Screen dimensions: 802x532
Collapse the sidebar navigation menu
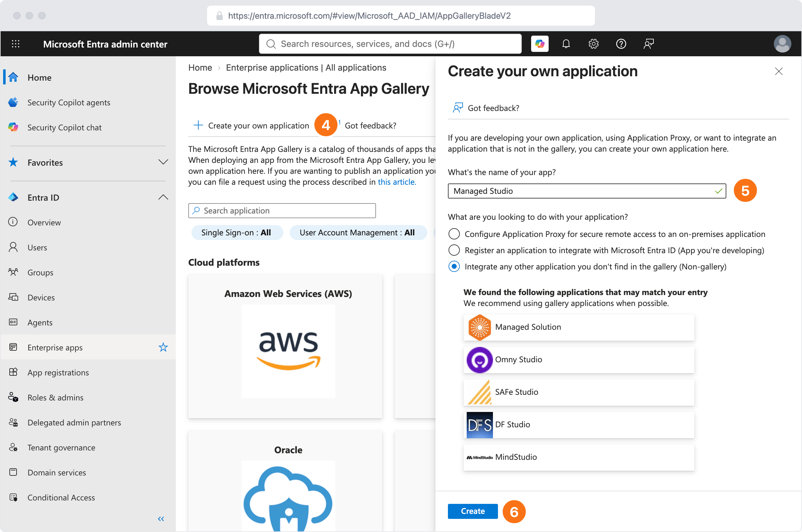point(161,519)
